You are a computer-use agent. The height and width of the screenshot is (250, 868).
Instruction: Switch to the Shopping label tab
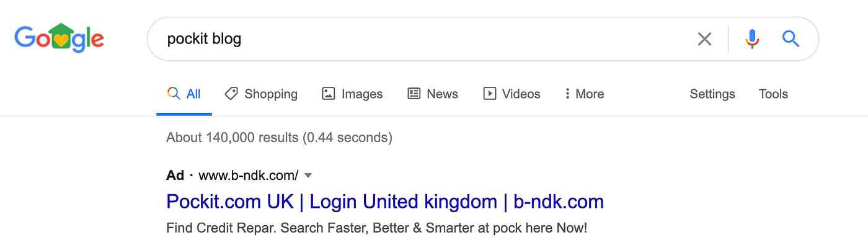pyautogui.click(x=271, y=94)
